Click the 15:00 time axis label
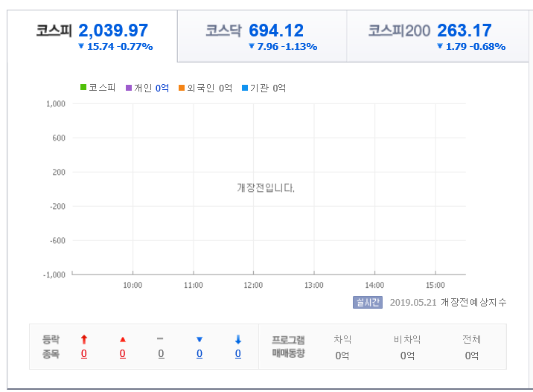533x392 pixels. (435, 285)
